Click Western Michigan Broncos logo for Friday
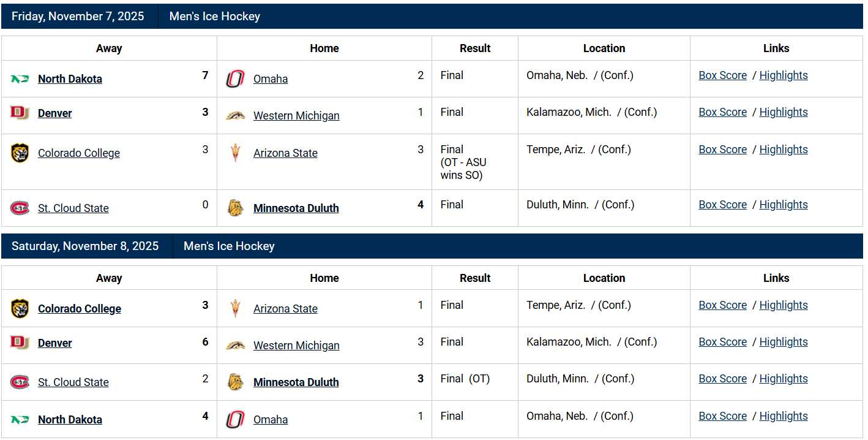868x440 pixels. [x=235, y=116]
